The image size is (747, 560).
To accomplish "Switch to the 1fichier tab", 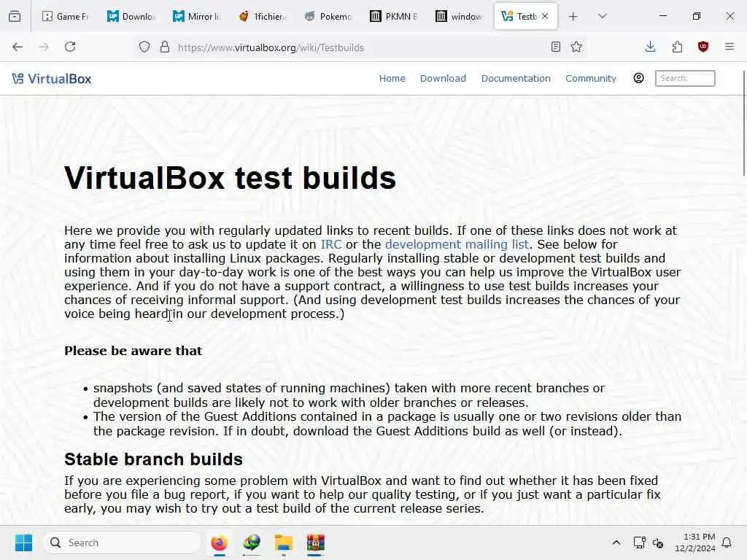I will coord(263,16).
